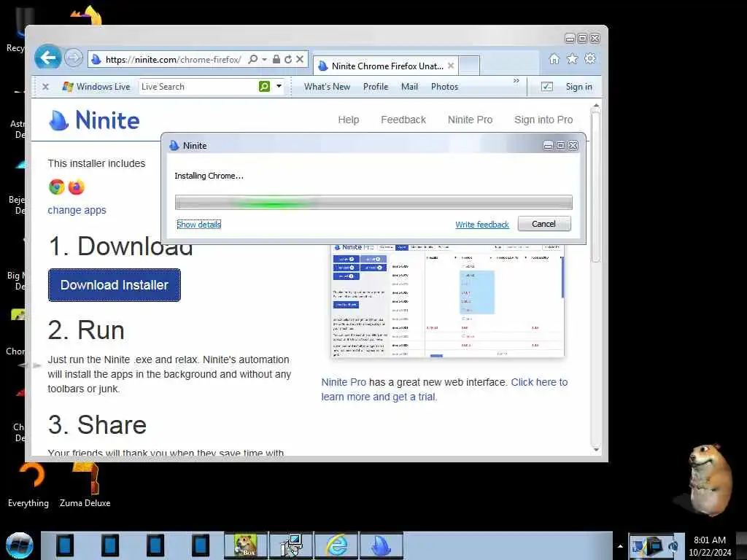Click the security lock icon in address bar
The height and width of the screenshot is (560, 747).
pyautogui.click(x=276, y=59)
